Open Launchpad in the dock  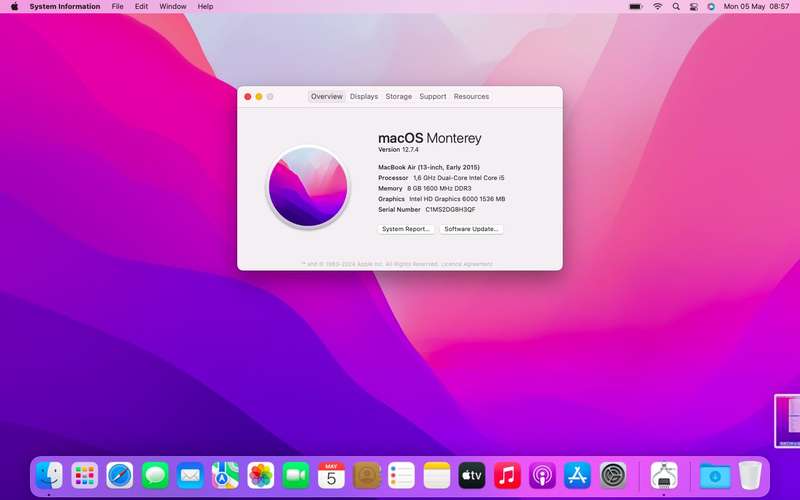click(85, 476)
